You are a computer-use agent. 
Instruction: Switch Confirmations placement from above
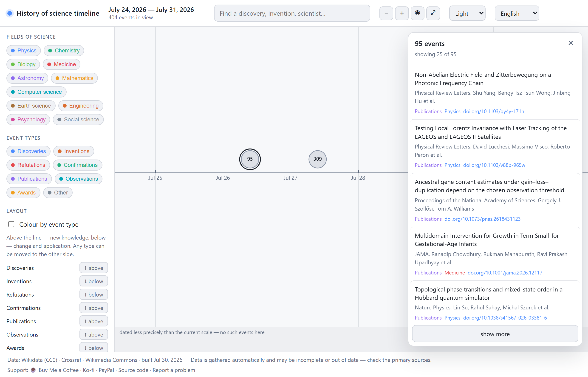click(x=93, y=308)
